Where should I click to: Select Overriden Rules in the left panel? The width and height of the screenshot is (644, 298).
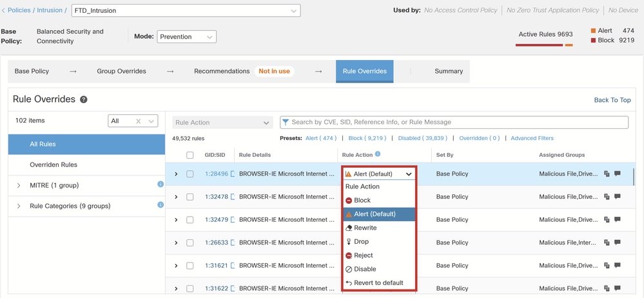click(x=86, y=165)
